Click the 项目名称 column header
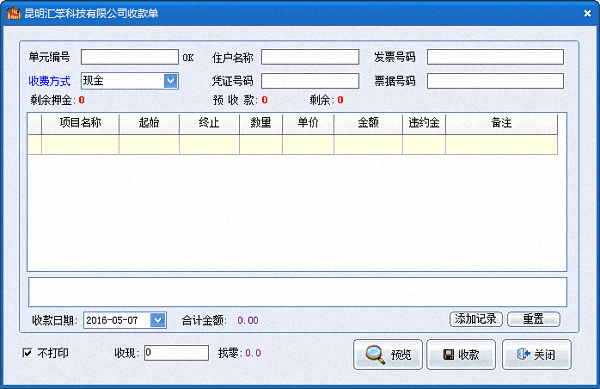This screenshot has height=389, width=600. [x=80, y=123]
